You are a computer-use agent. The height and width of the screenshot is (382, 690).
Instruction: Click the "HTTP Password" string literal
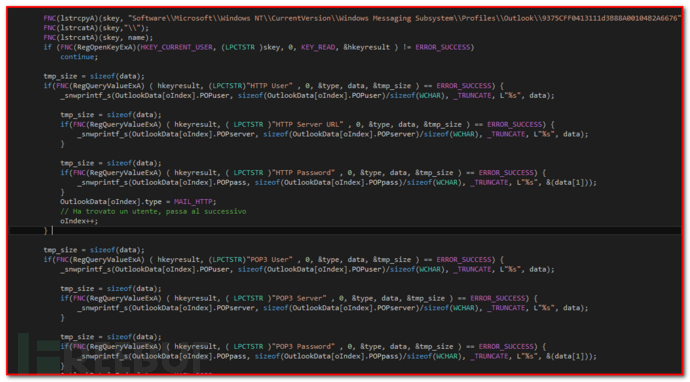303,173
